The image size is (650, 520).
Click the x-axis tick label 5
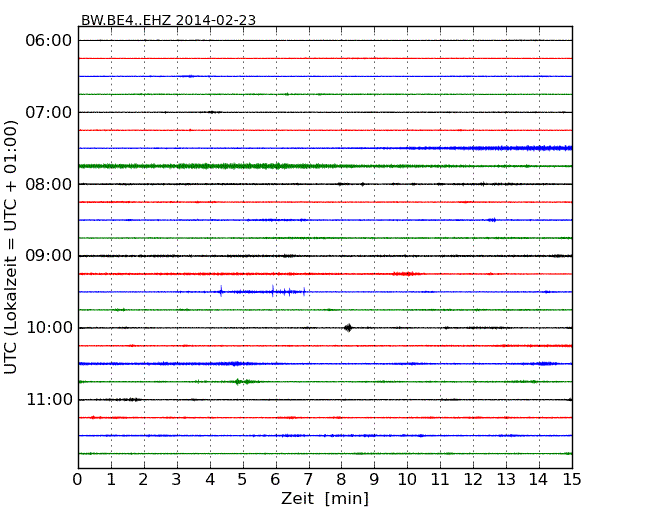click(243, 479)
